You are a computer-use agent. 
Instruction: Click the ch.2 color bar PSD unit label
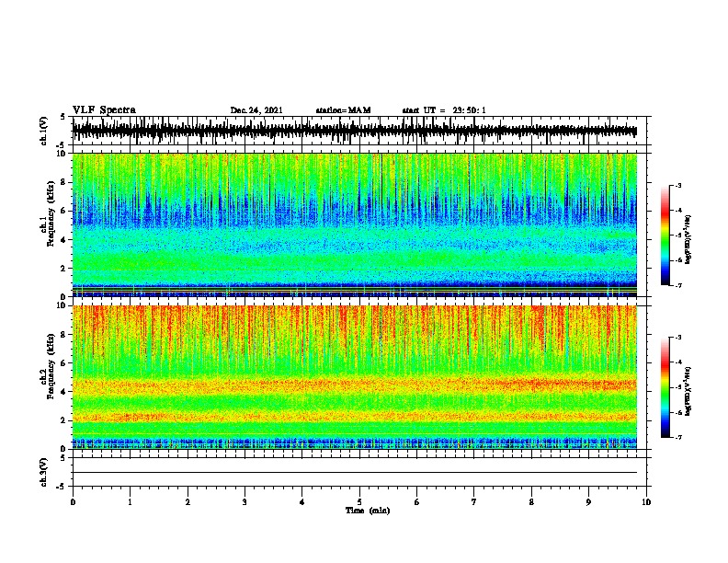tap(688, 391)
